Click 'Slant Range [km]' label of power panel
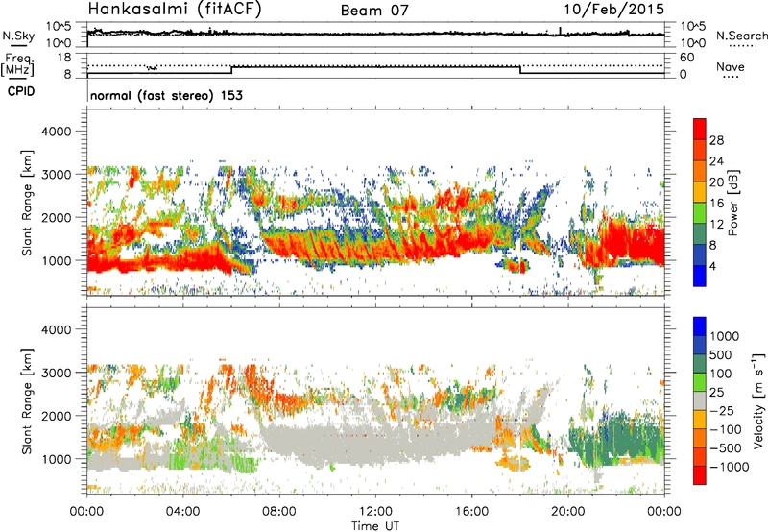Screen dimensions: 768x532 click(x=27, y=203)
